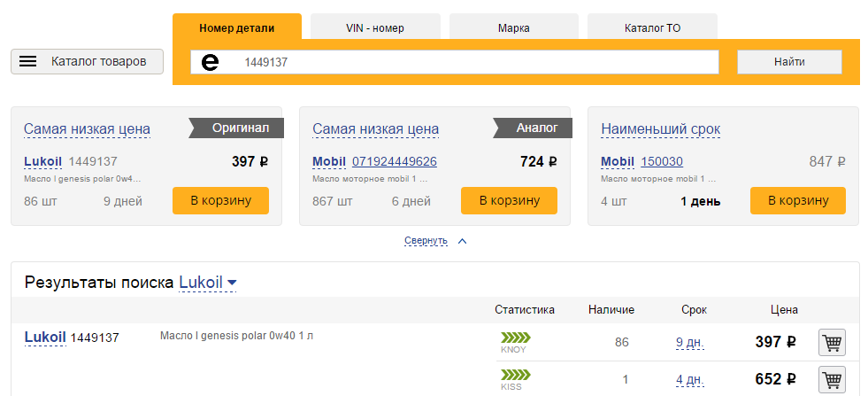
Task: Click the Статистика column header
Action: (525, 310)
